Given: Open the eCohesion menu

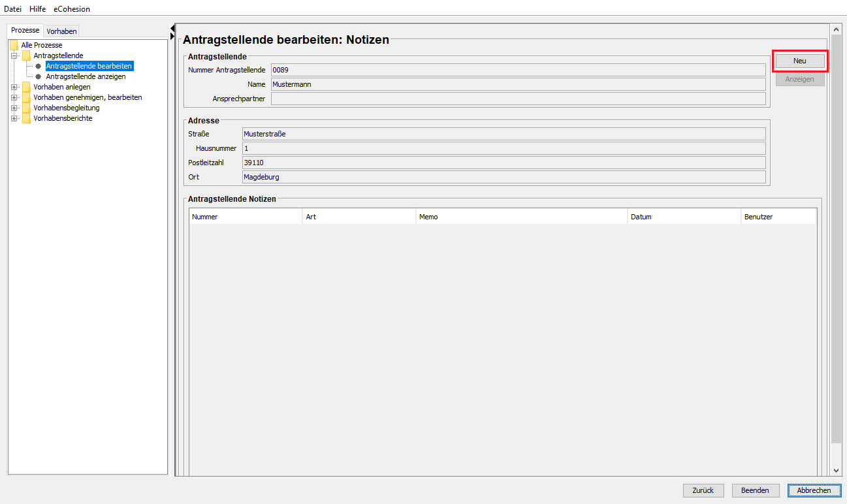Looking at the screenshot, I should (x=72, y=9).
